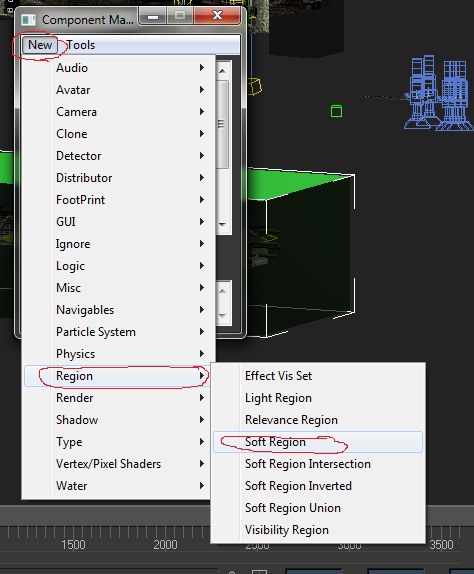Pick Soft Region Union item

coord(318,508)
